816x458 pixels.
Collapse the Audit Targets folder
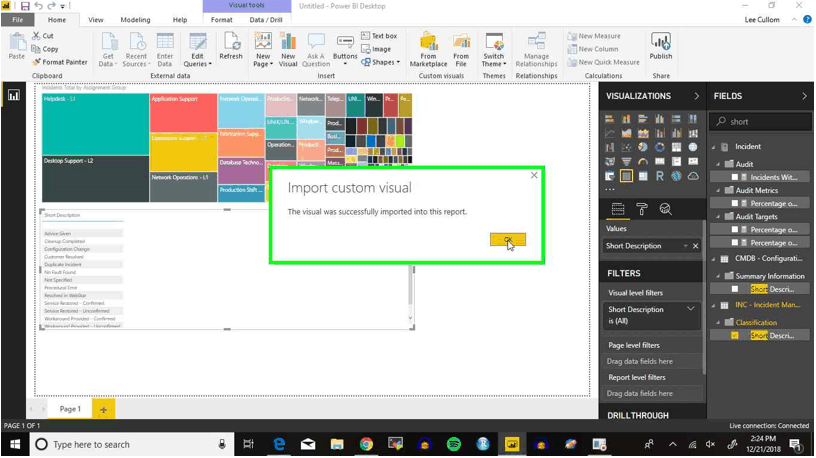click(x=718, y=217)
